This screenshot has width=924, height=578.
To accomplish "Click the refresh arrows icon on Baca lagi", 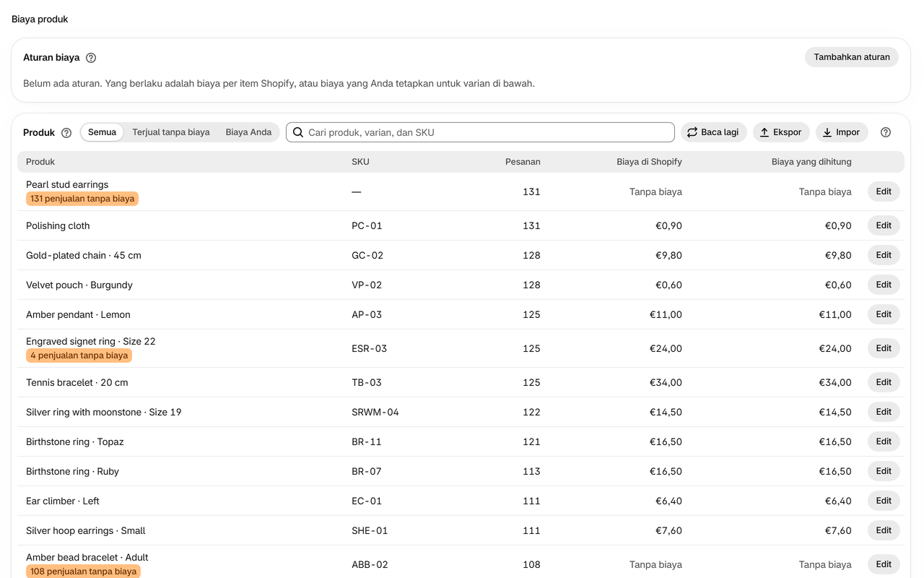I will tap(692, 132).
